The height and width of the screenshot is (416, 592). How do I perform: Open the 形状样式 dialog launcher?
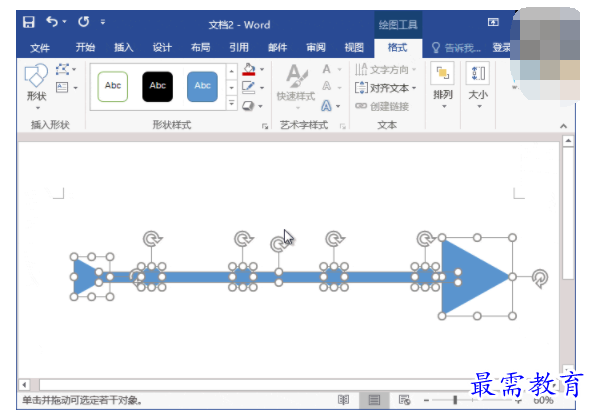(265, 126)
